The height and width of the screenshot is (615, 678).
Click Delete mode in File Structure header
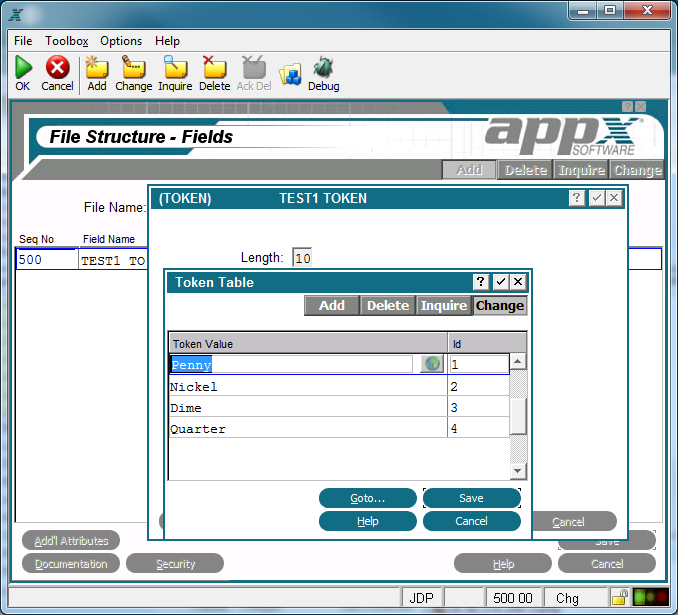[x=525, y=170]
